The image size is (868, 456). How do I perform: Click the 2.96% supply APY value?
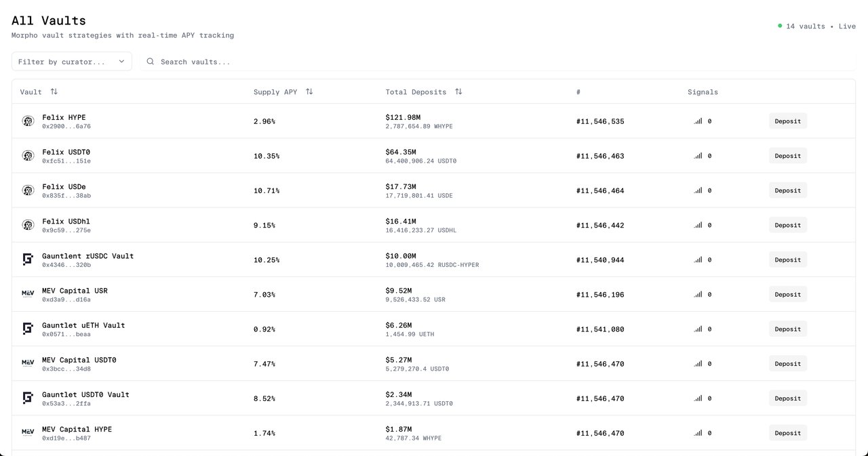(264, 121)
